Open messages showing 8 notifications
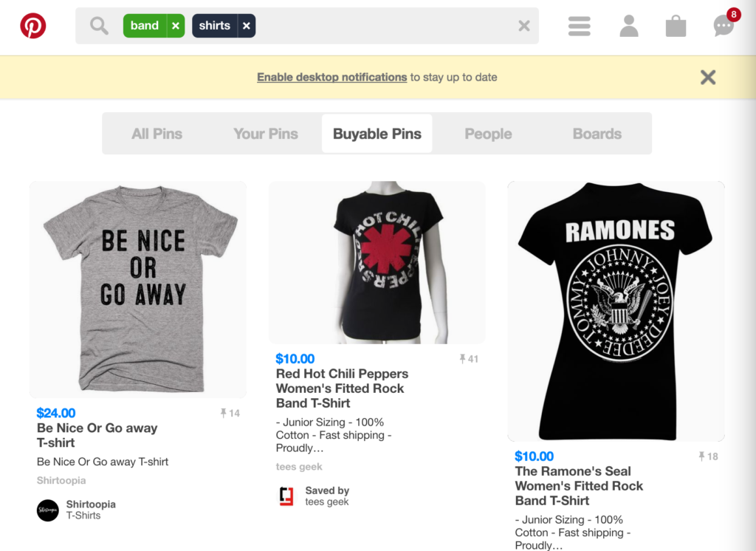The width and height of the screenshot is (756, 551). click(x=724, y=25)
